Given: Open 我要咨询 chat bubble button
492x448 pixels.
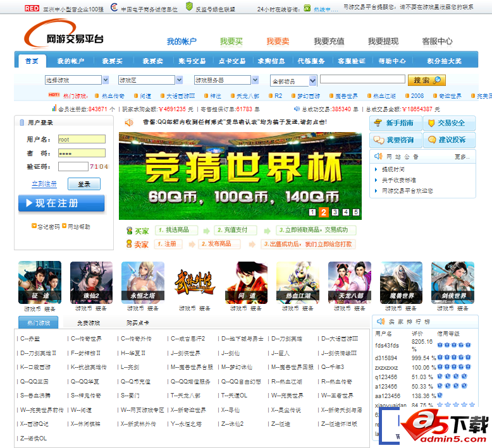Looking at the screenshot, I should 395,140.
